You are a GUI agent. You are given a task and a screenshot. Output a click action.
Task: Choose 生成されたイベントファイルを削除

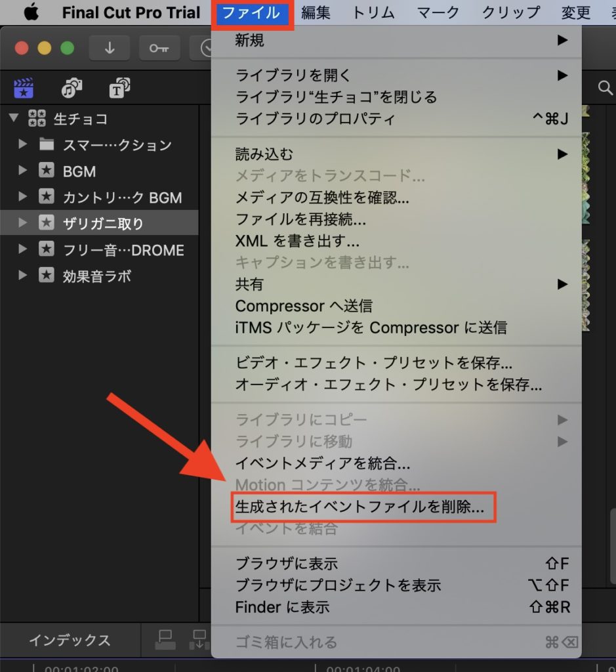tap(359, 507)
